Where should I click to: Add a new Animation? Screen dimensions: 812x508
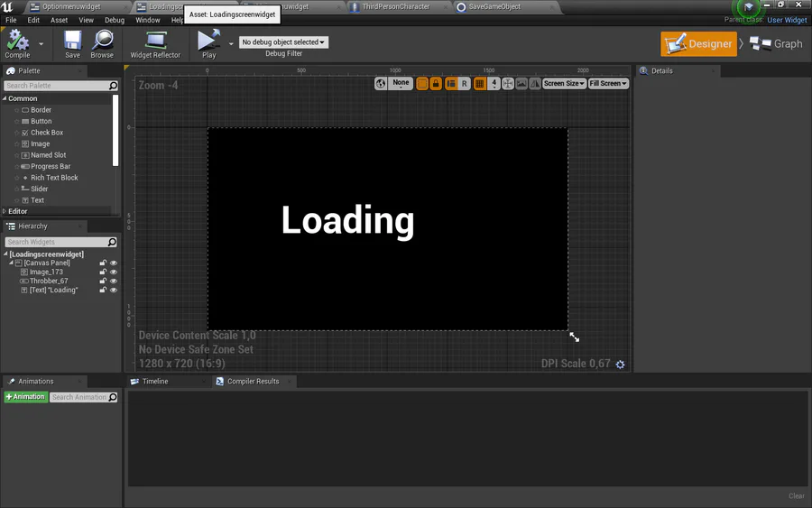pyautogui.click(x=26, y=397)
